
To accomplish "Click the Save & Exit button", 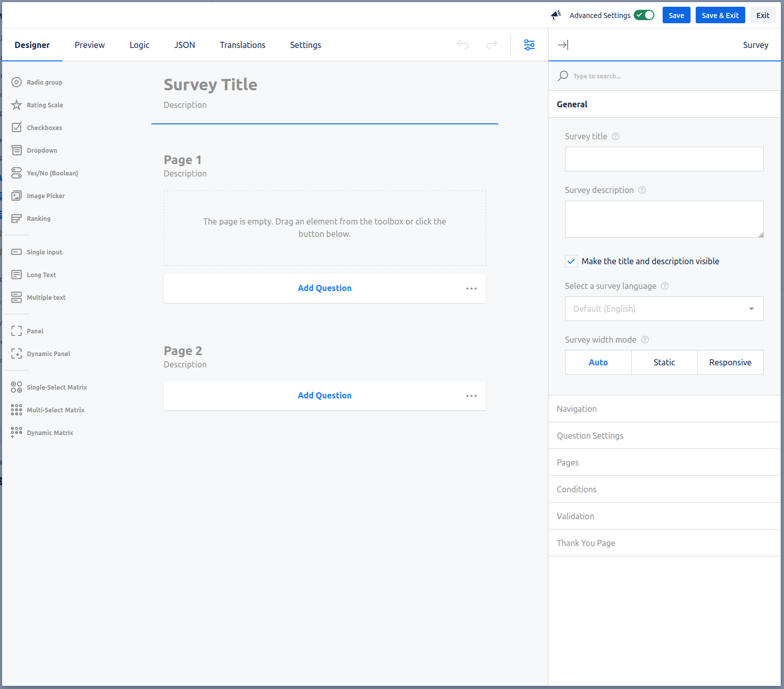I will coord(720,15).
